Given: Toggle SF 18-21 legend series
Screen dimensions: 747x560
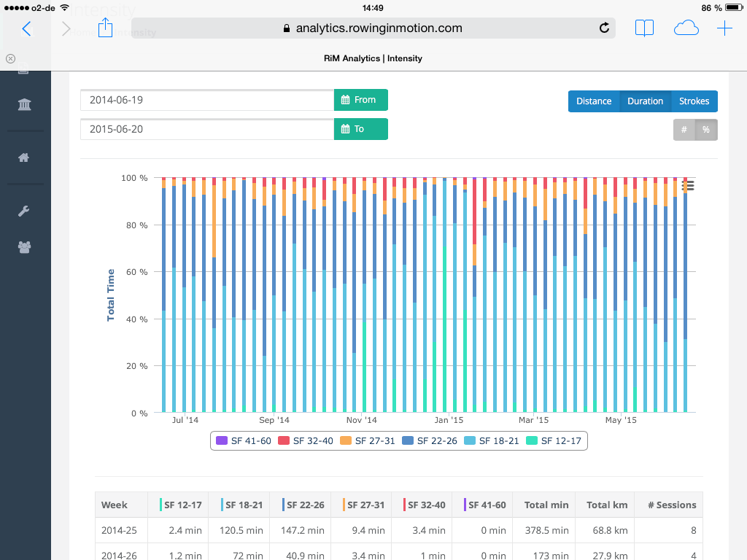Looking at the screenshot, I should point(491,441).
